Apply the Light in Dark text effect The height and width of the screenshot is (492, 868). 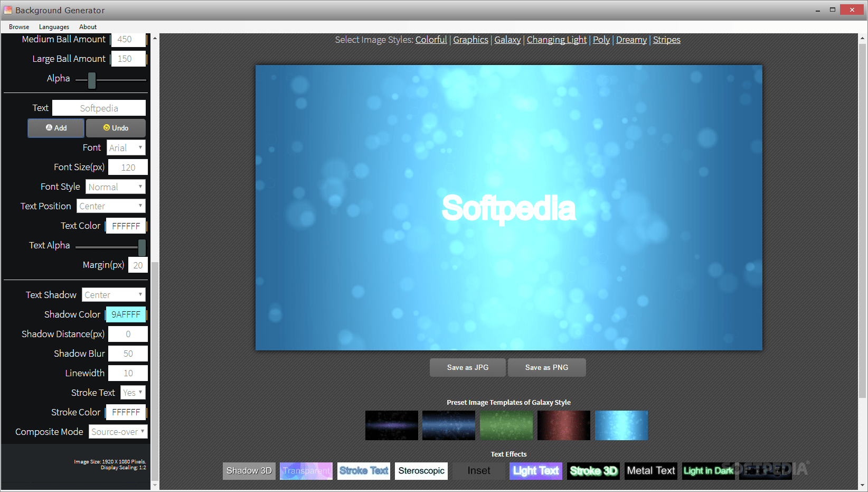pyautogui.click(x=709, y=471)
